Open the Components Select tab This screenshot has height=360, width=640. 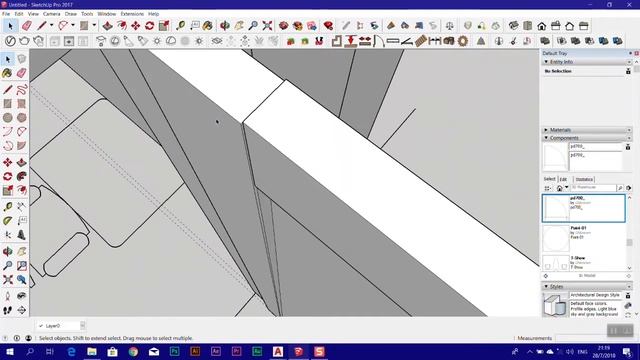(x=549, y=179)
